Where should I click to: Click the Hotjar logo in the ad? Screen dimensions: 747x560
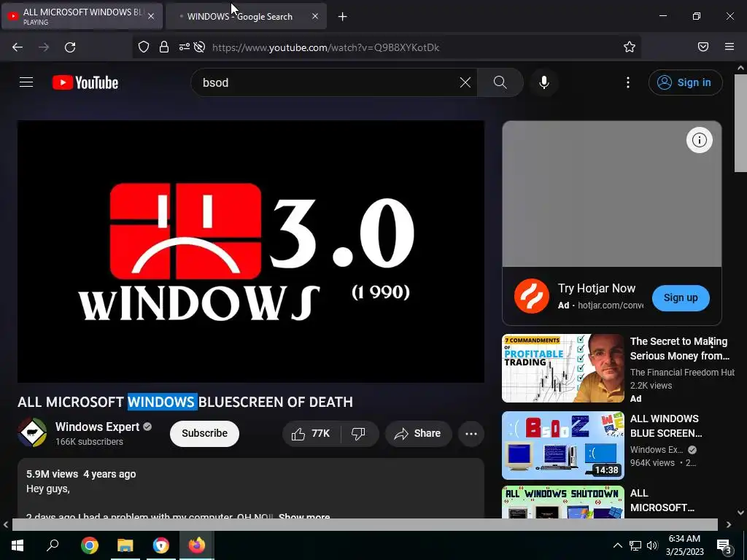point(531,296)
